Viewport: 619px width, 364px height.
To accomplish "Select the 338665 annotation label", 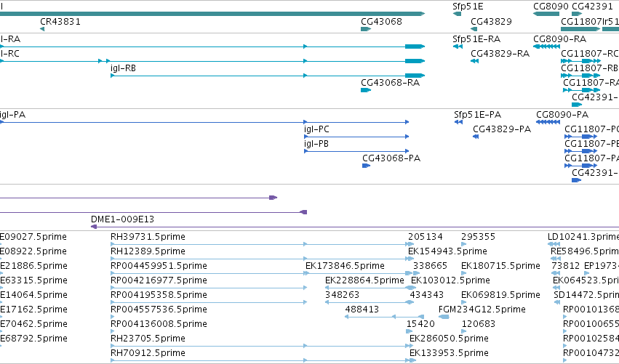I will pyautogui.click(x=430, y=266).
